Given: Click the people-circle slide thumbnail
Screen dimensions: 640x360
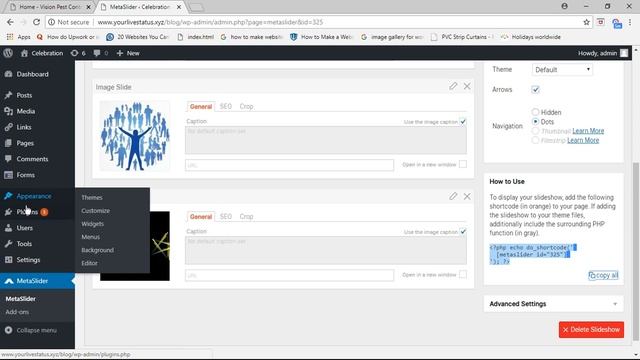Looking at the screenshot, I should [135, 136].
